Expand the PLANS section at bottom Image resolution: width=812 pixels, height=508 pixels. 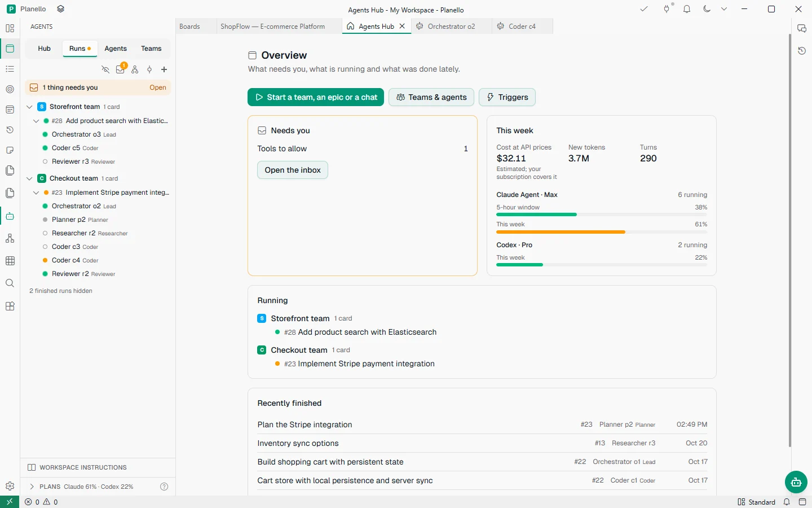pos(32,487)
